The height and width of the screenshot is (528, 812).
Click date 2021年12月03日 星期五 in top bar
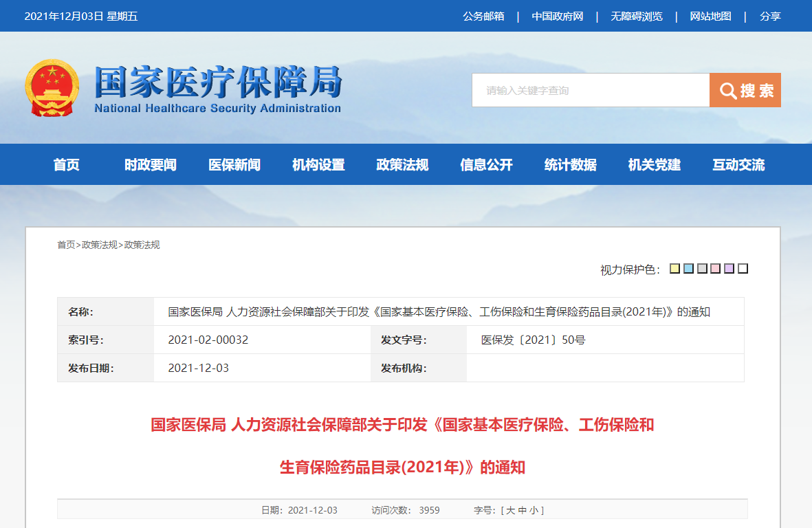point(80,16)
